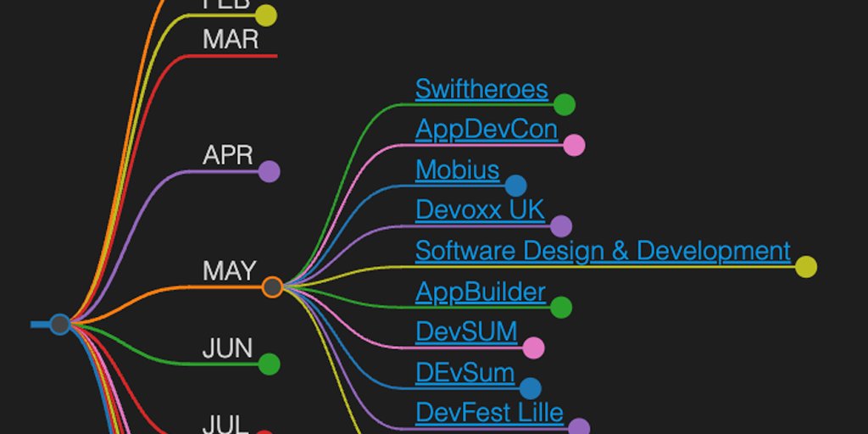868x434 pixels.
Task: Open the AppDevCon link
Action: pos(487,130)
